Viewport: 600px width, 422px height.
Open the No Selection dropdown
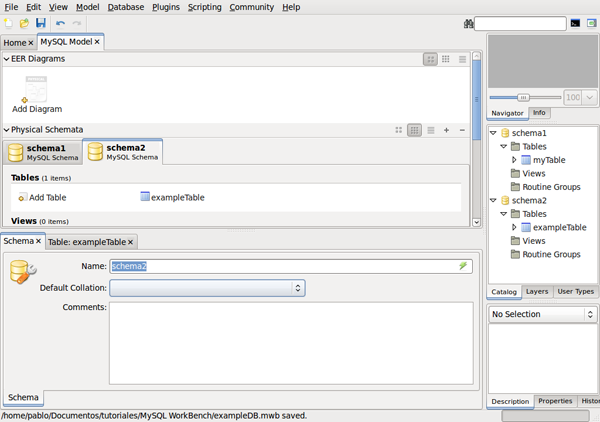(542, 314)
